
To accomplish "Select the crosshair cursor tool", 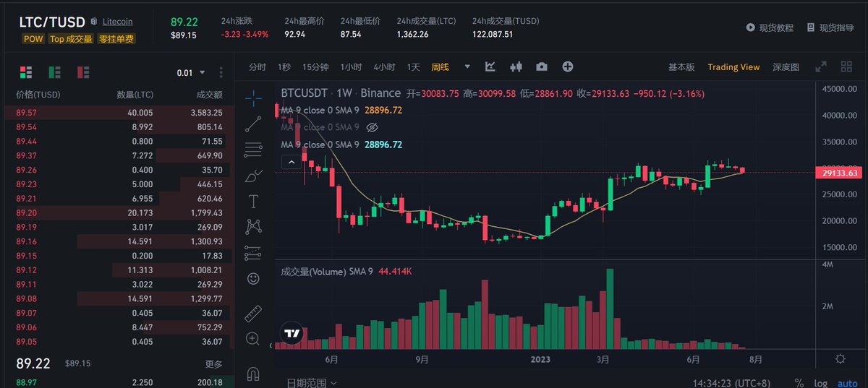I will 253,97.
